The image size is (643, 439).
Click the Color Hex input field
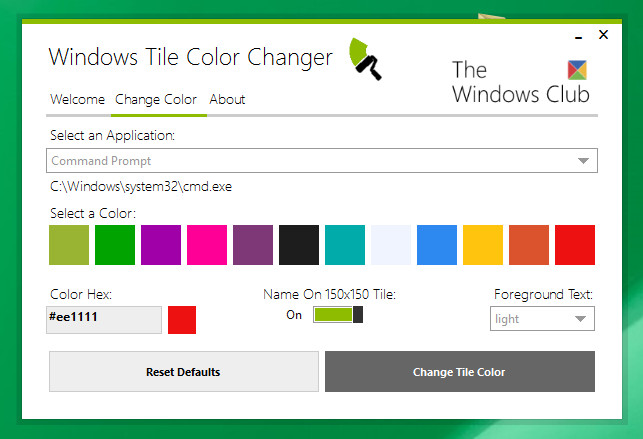tap(104, 320)
